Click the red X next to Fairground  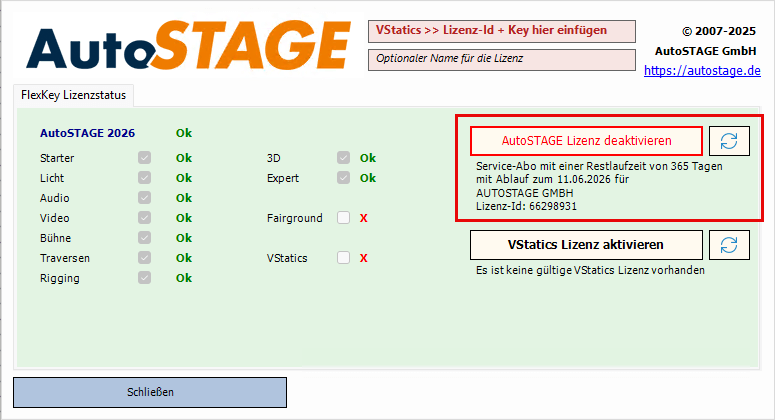pyautogui.click(x=364, y=218)
